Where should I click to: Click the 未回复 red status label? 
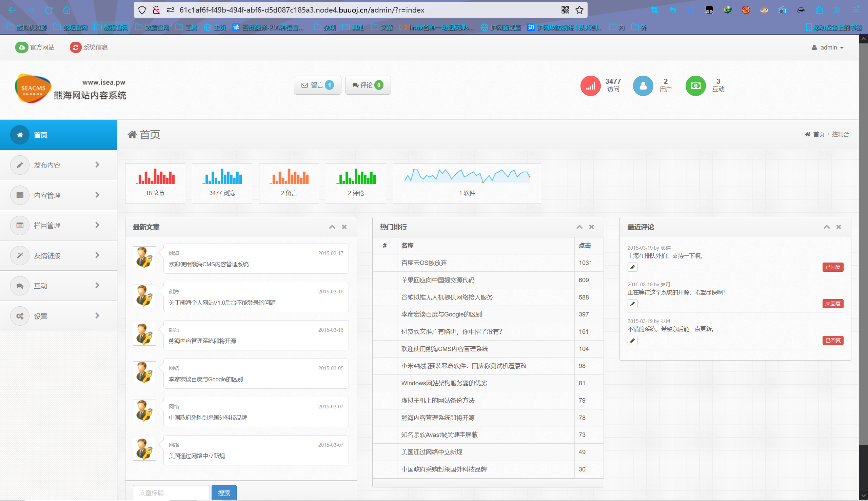(x=832, y=304)
